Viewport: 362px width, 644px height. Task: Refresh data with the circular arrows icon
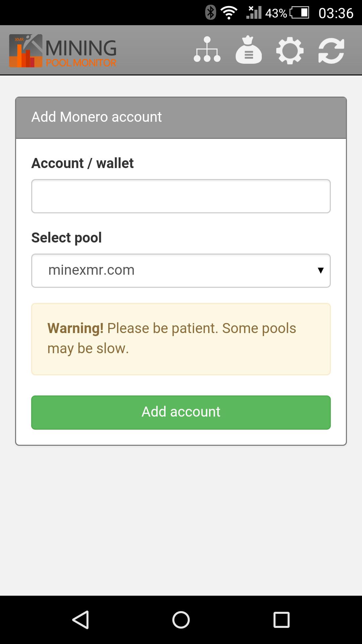point(331,51)
